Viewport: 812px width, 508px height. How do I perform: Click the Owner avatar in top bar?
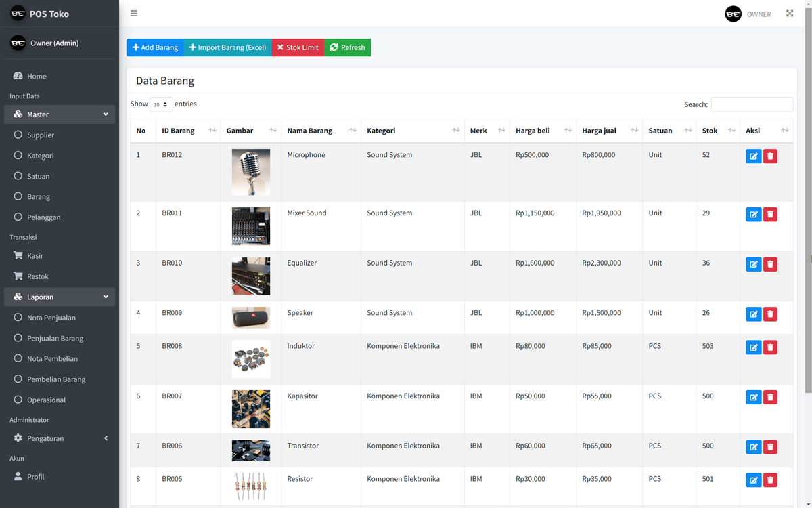click(733, 14)
